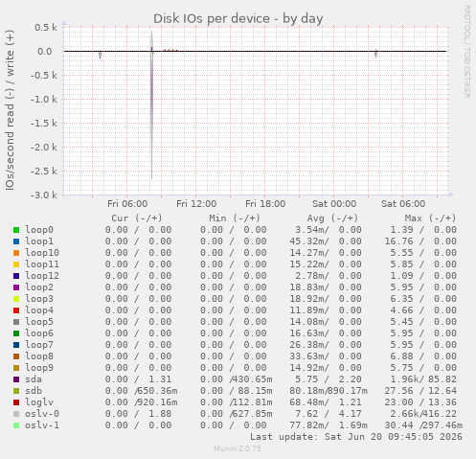Click the loop1 blue legend swatch

point(16,241)
